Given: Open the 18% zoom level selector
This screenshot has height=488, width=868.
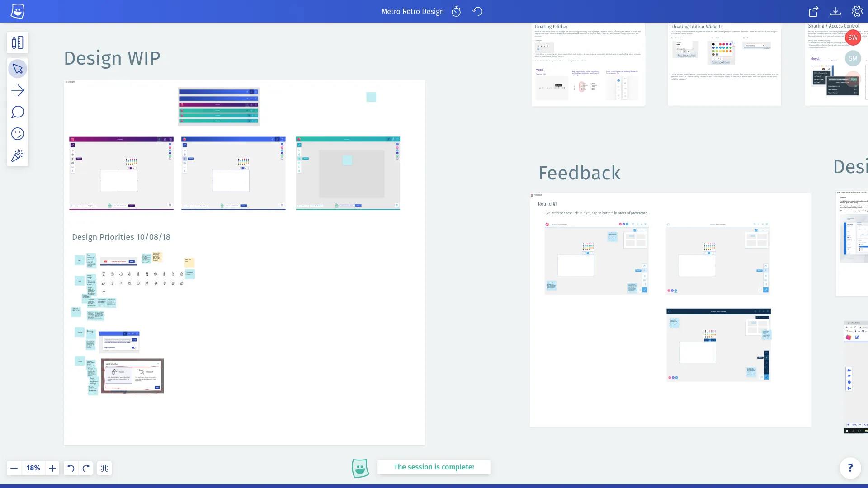Looking at the screenshot, I should pos(33,468).
